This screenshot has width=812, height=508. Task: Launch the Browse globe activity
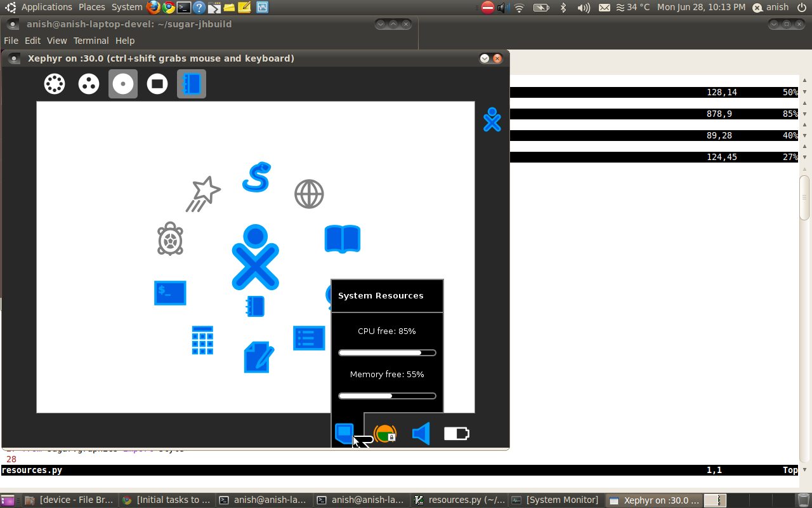(x=309, y=194)
